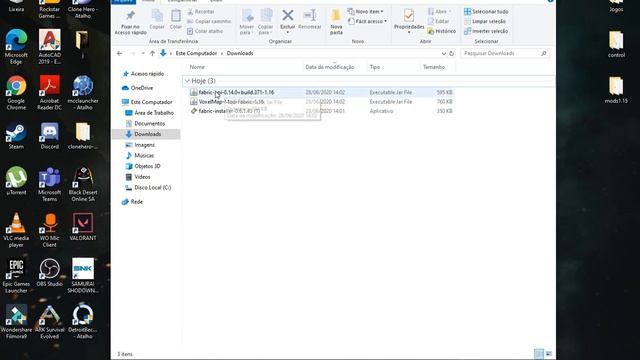Click Selecionar tudo
The width and height of the screenshot is (640, 360).
pos(486,11)
